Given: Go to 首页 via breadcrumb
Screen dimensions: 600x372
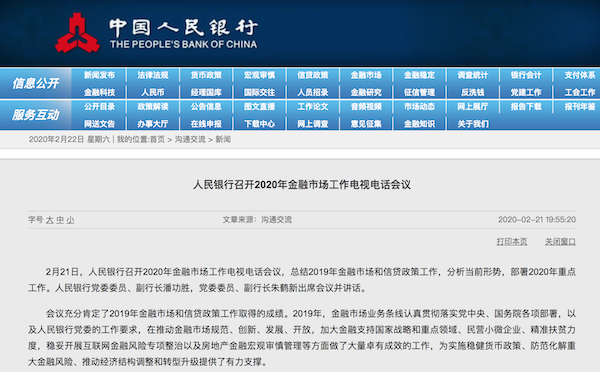Looking at the screenshot, I should click(157, 139).
